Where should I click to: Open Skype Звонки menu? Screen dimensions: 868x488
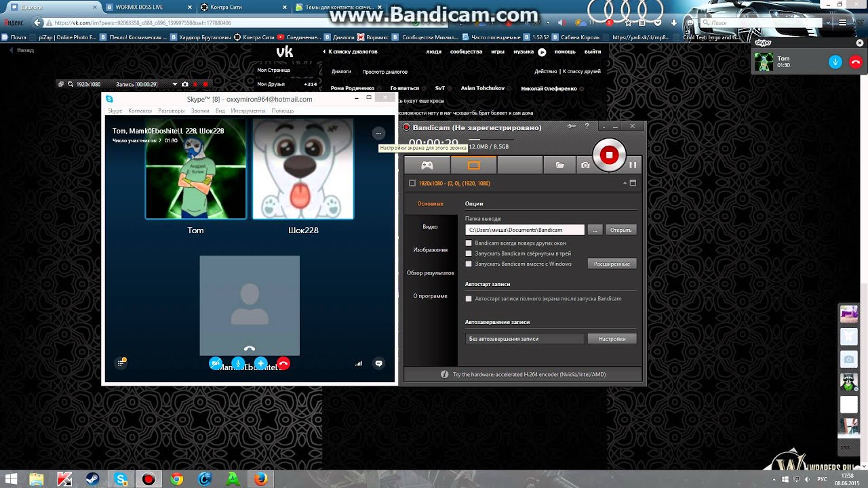pyautogui.click(x=200, y=110)
